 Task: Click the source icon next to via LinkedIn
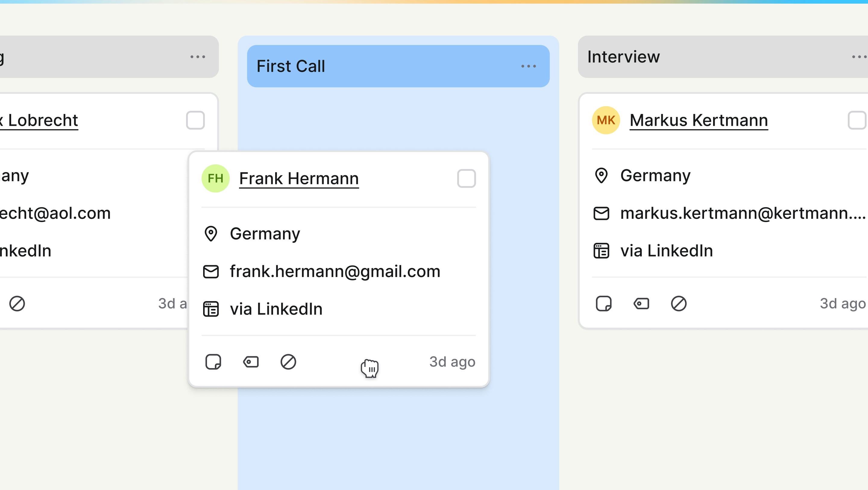pos(211,308)
